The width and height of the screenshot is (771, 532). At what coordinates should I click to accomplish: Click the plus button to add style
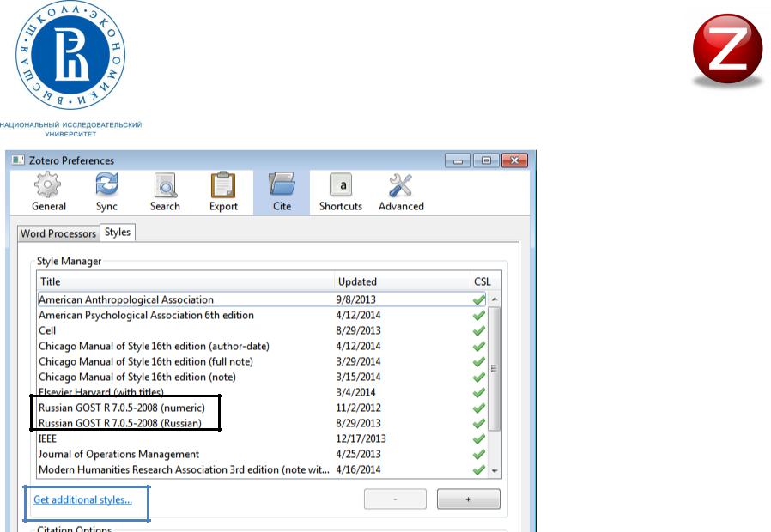[469, 499]
